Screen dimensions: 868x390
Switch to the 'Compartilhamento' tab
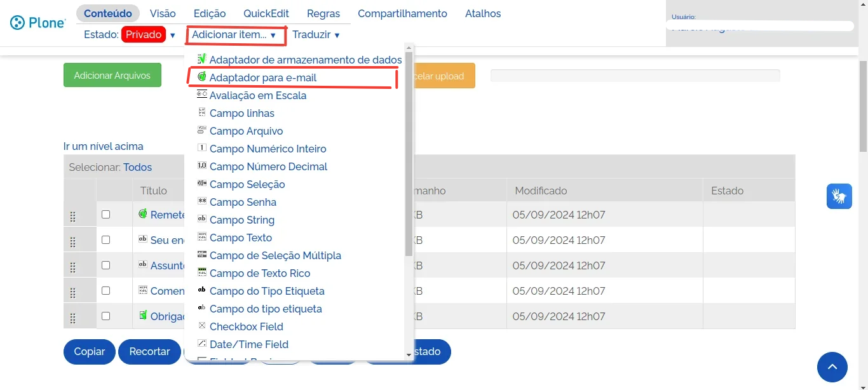click(402, 13)
